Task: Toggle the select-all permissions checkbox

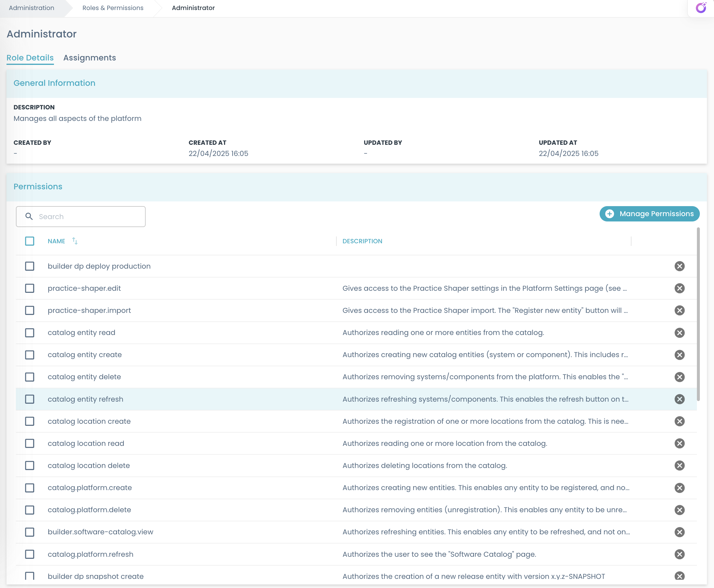Action: [30, 241]
